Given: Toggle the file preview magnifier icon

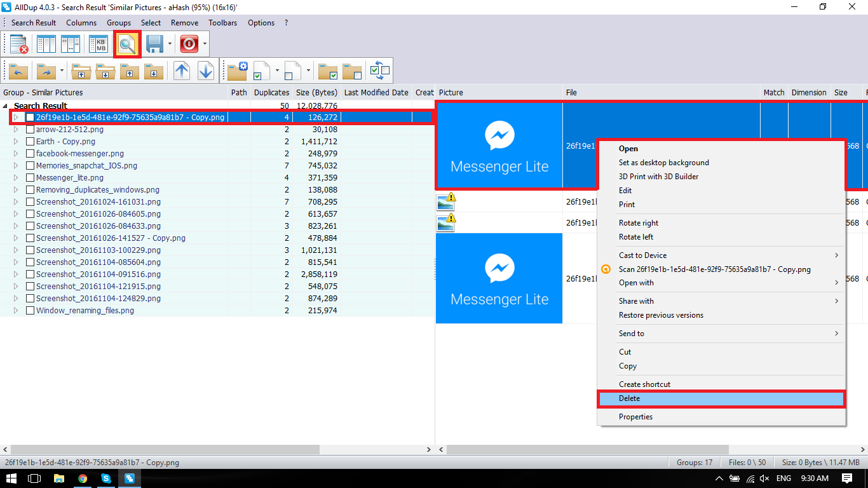Looking at the screenshot, I should click(x=127, y=44).
